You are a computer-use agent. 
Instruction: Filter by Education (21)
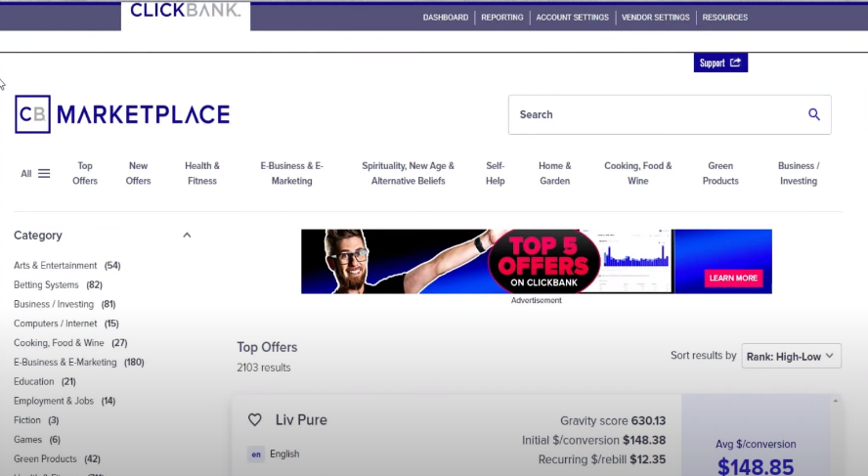tap(45, 382)
